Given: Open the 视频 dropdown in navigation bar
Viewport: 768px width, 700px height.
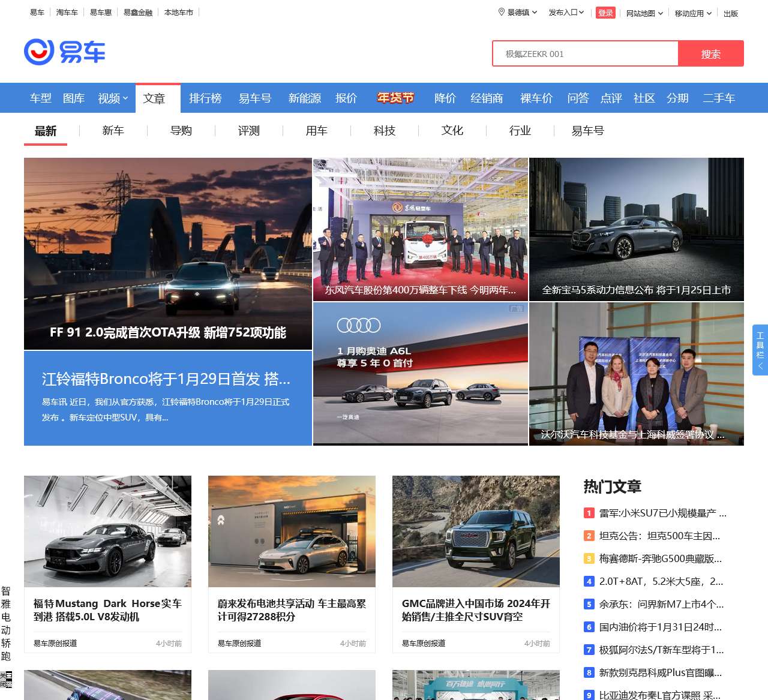Looking at the screenshot, I should click(113, 98).
